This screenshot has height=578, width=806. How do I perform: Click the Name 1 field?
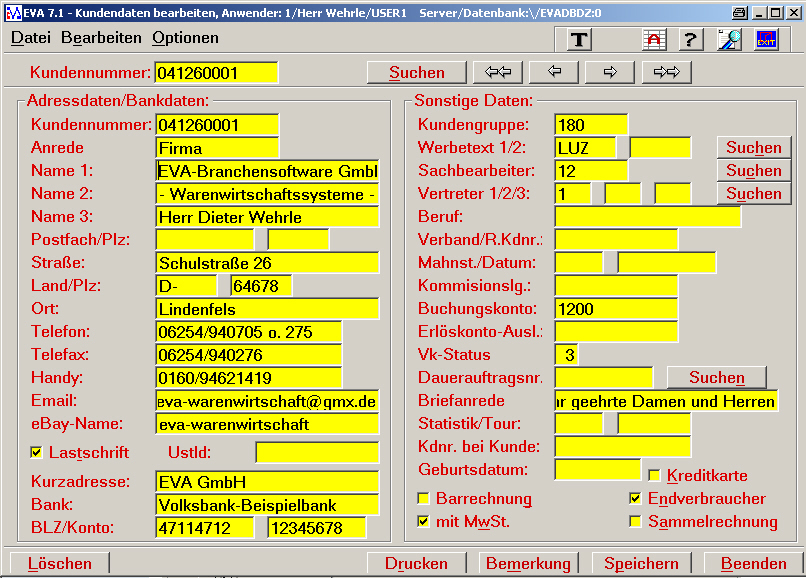(267, 171)
